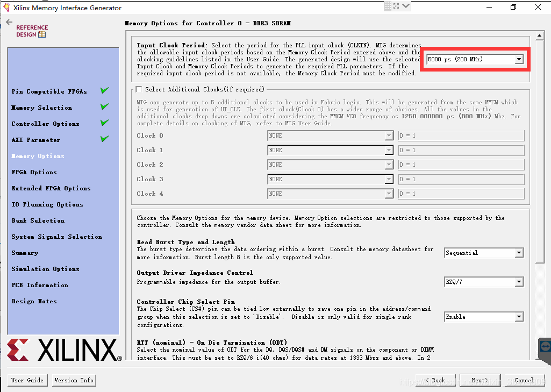The image size is (551, 392).
Task: Click the TeamViewer side panel icon
Action: pyautogui.click(x=545, y=347)
